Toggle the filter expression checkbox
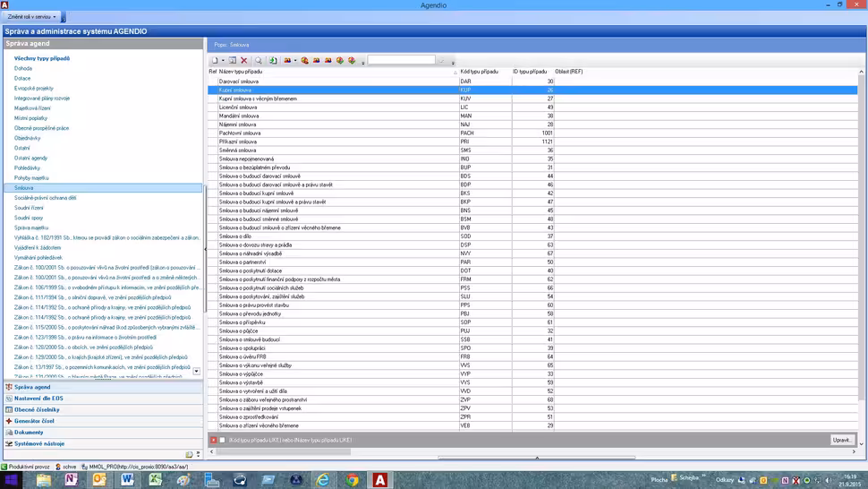Image resolution: width=868 pixels, height=489 pixels. tap(223, 440)
